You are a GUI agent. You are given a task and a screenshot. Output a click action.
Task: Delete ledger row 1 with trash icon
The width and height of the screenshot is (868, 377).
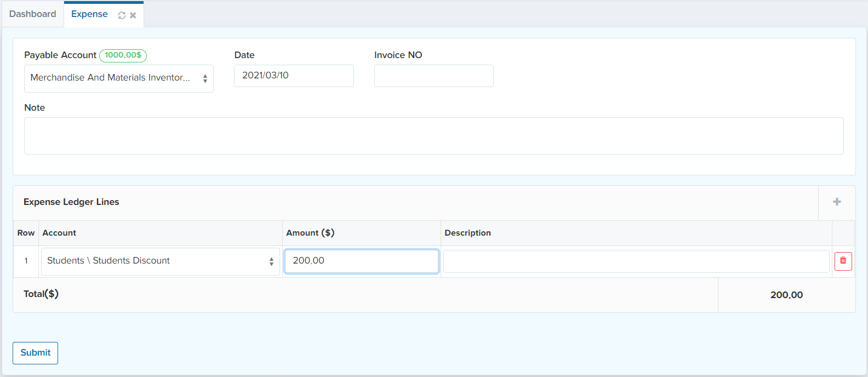pos(843,261)
